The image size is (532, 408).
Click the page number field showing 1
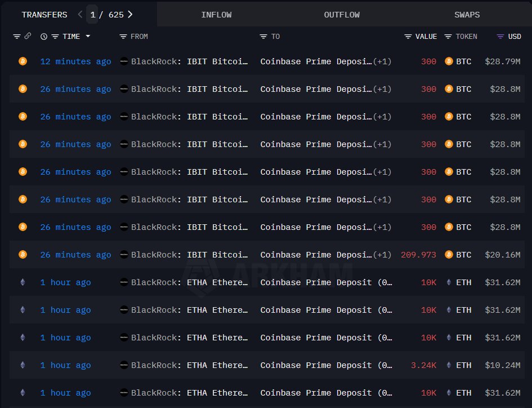tap(92, 15)
